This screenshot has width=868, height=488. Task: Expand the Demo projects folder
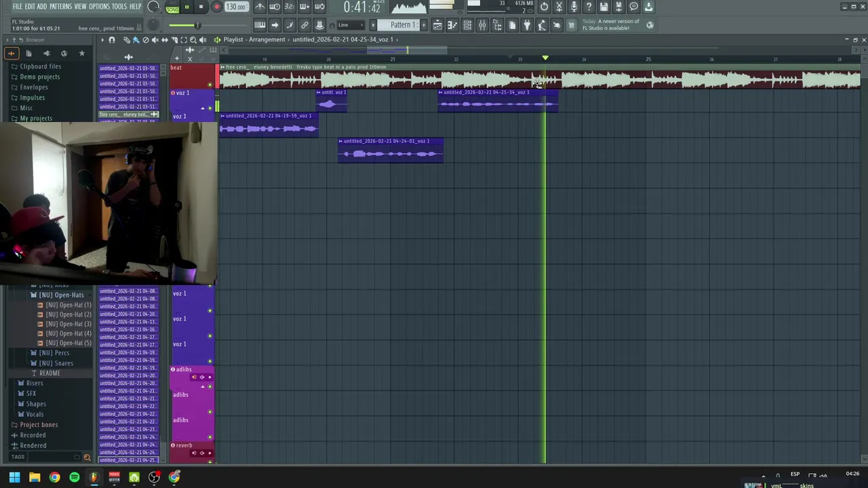(x=39, y=77)
